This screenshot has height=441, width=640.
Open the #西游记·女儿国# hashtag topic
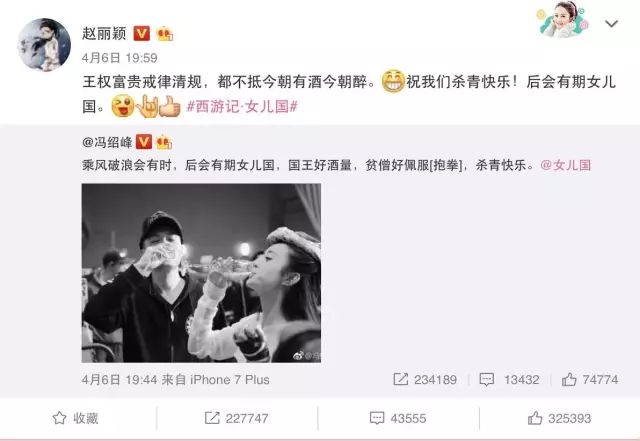(242, 107)
